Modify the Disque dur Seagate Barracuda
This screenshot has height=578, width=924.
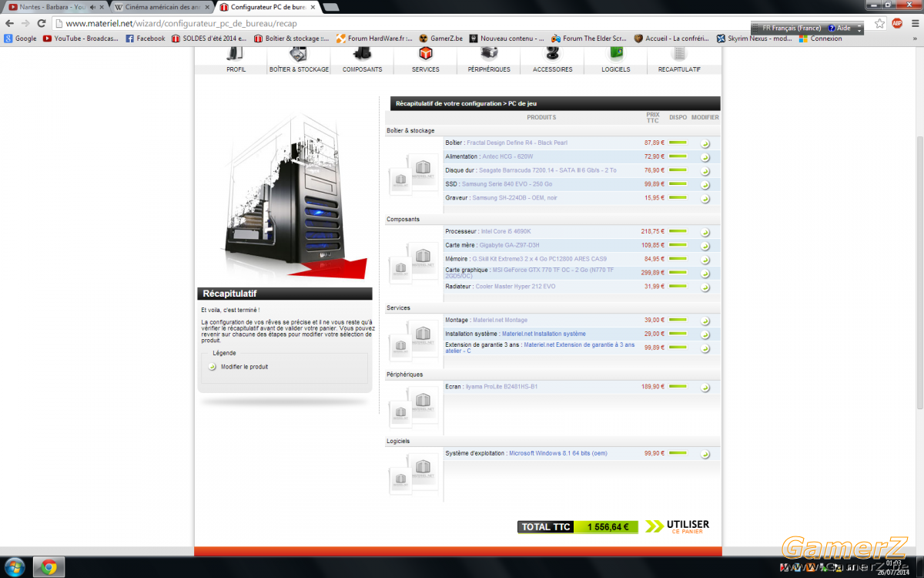coord(705,171)
